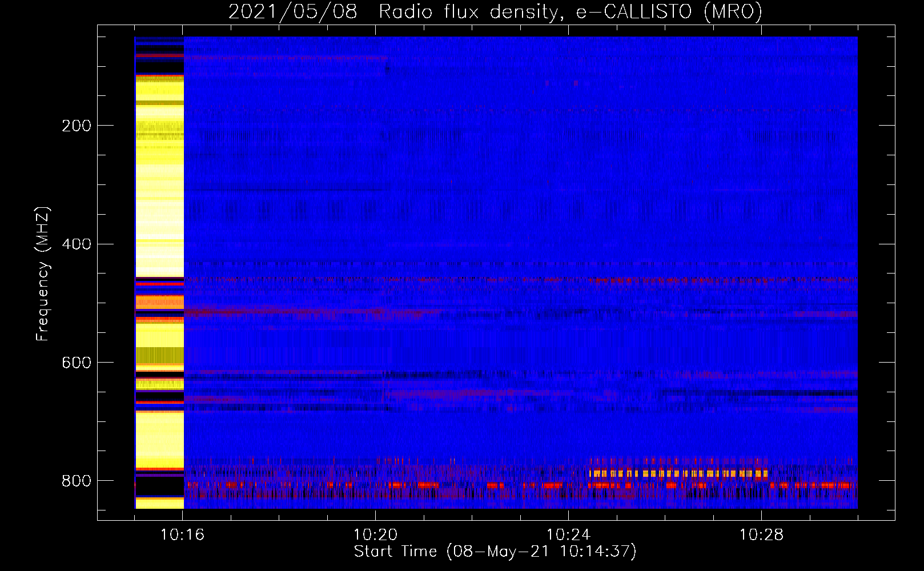Click the 400 frequency tick label
Image resolution: width=924 pixels, height=571 pixels.
pyautogui.click(x=77, y=244)
